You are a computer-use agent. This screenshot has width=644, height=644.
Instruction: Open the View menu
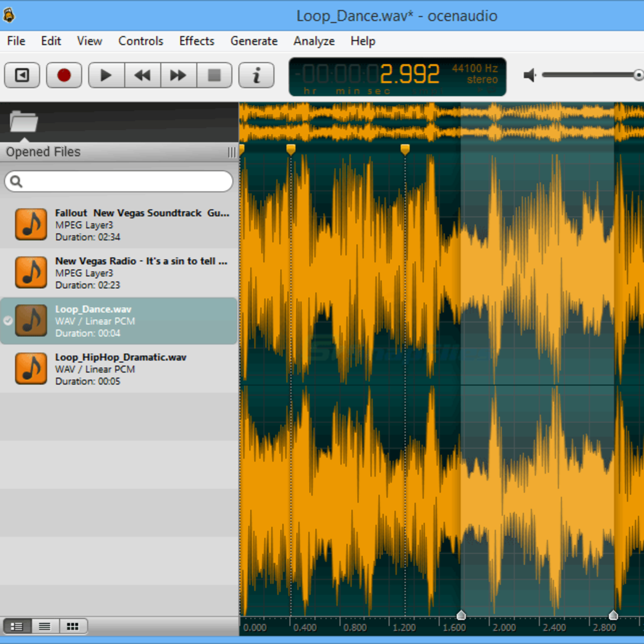tap(89, 41)
